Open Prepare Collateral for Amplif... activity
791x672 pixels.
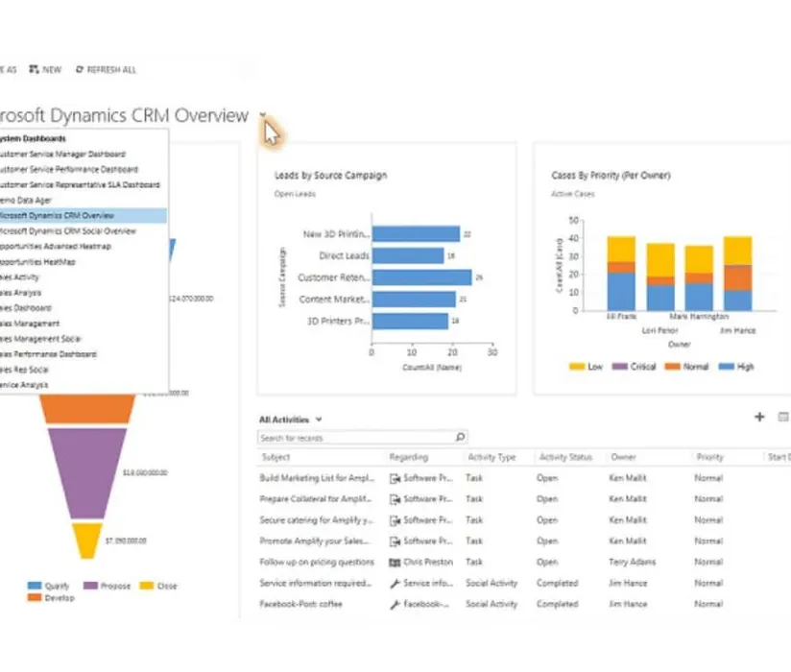pyautogui.click(x=315, y=499)
